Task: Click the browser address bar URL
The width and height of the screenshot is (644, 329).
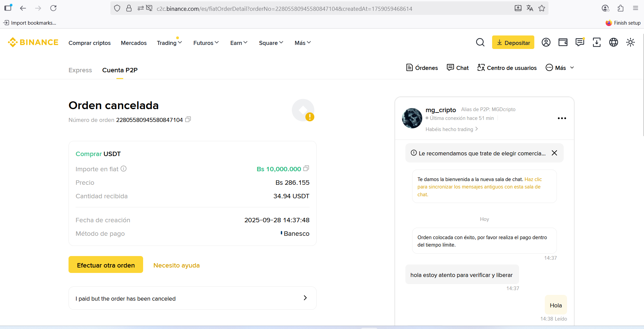Action: point(285,8)
